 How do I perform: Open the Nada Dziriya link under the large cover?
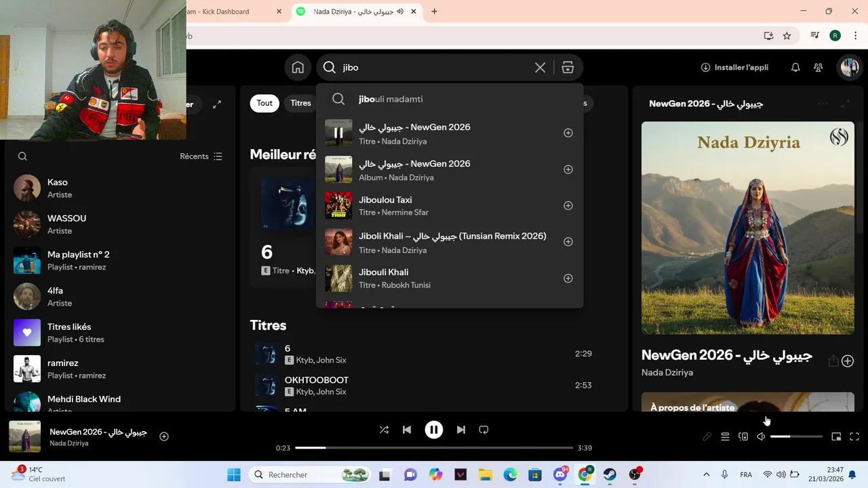pos(667,372)
